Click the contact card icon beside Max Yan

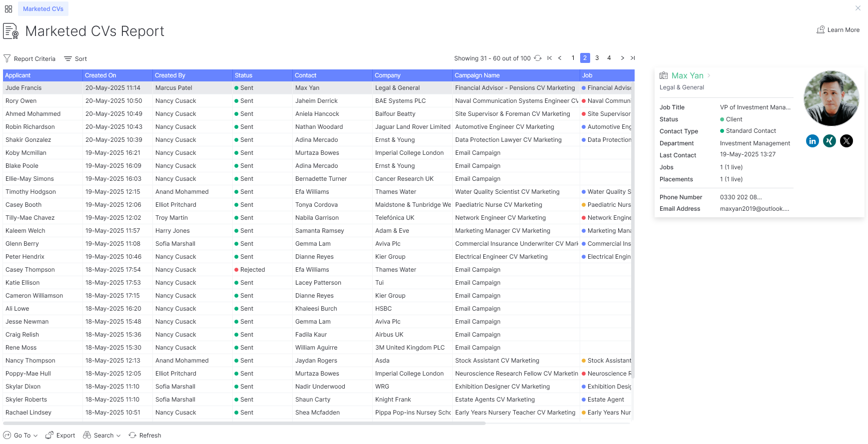coord(664,75)
